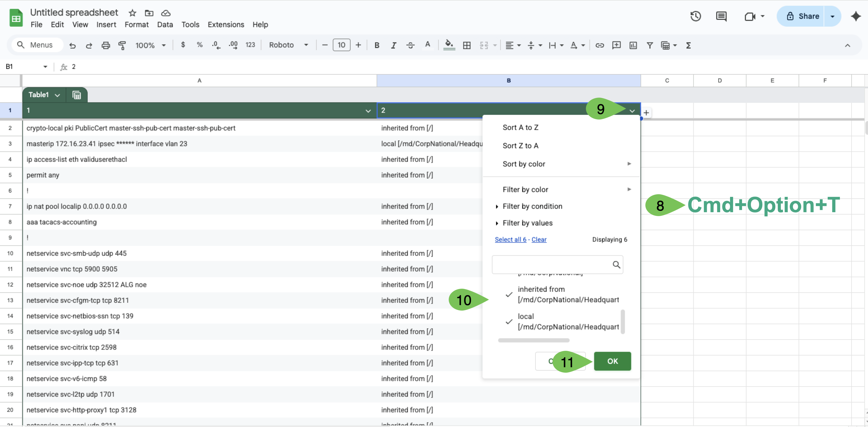
Task: Click the Select all 6 link
Action: tap(510, 239)
